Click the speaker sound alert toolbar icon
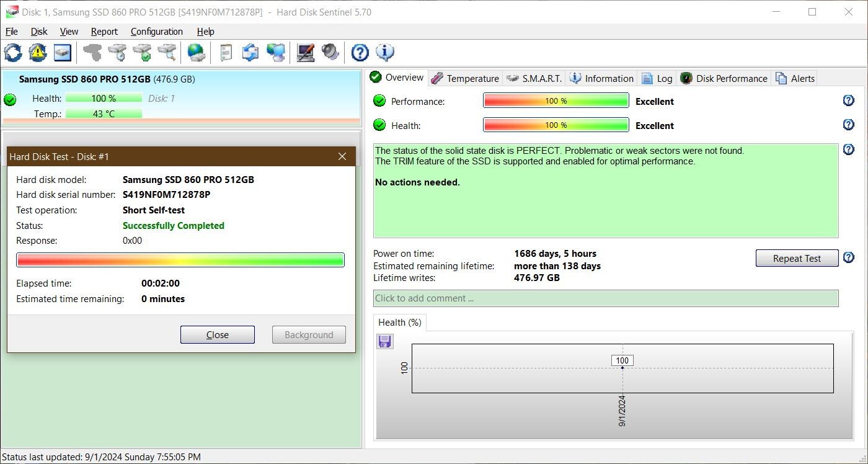 [330, 52]
